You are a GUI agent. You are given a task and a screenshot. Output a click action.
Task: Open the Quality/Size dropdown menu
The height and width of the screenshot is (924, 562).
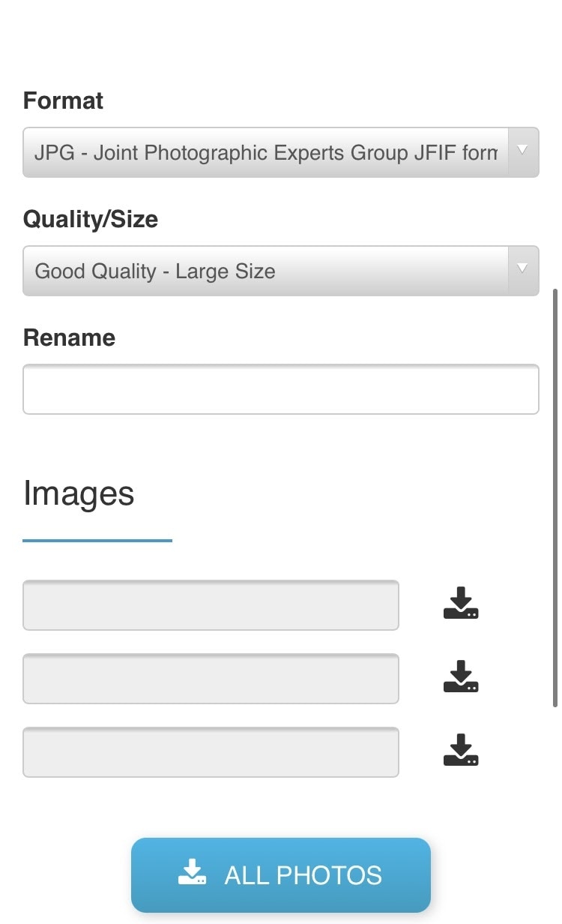(266, 271)
